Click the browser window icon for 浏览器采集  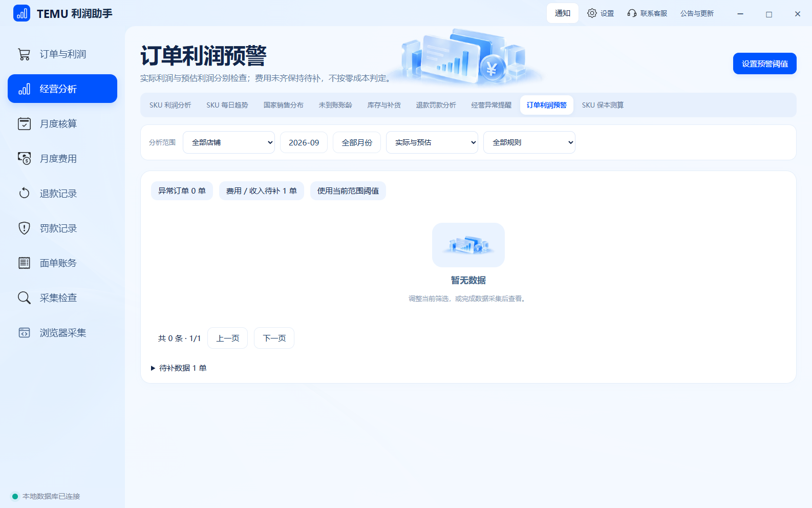coord(24,333)
